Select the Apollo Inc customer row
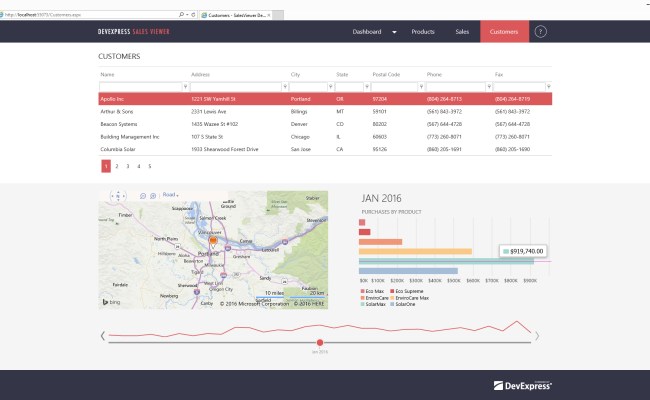This screenshot has width=650, height=400. tap(325, 99)
